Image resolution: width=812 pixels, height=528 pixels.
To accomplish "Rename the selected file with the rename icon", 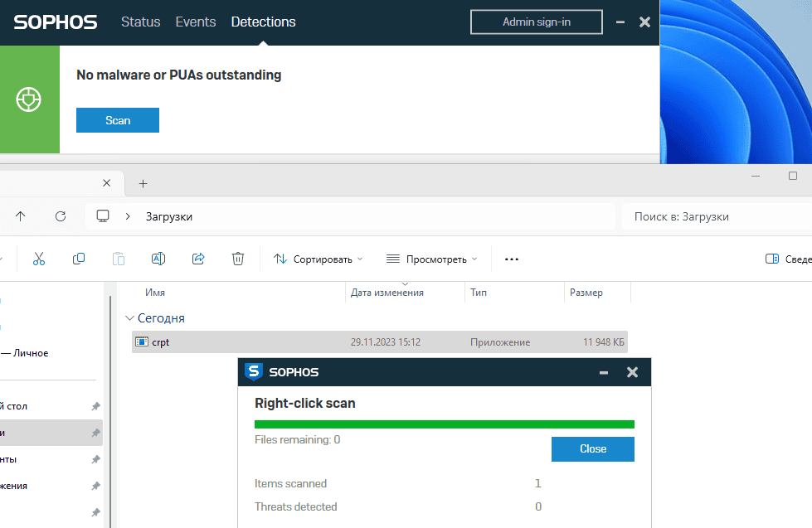I will pyautogui.click(x=158, y=259).
